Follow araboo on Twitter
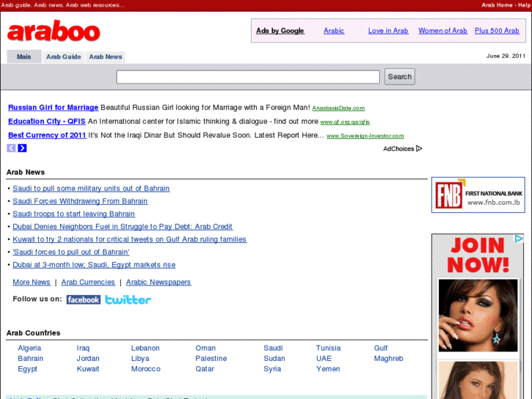532x399 pixels. click(x=128, y=300)
